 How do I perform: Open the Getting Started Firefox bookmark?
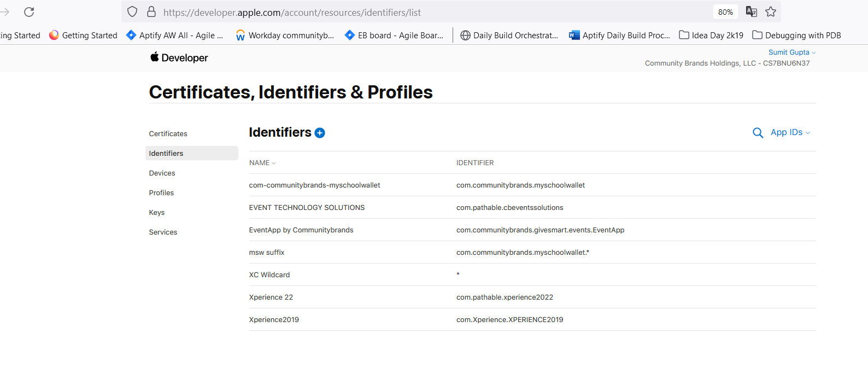pyautogui.click(x=83, y=36)
